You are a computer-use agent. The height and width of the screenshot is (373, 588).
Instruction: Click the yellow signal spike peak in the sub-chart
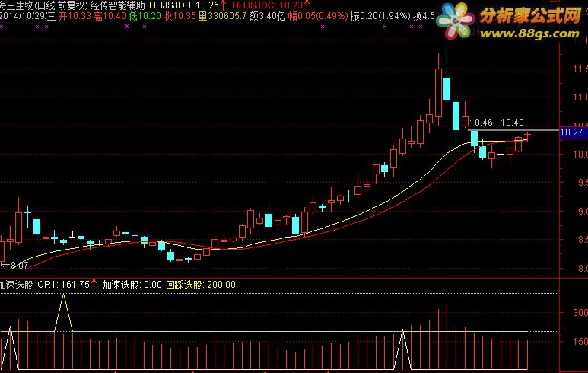click(x=64, y=295)
